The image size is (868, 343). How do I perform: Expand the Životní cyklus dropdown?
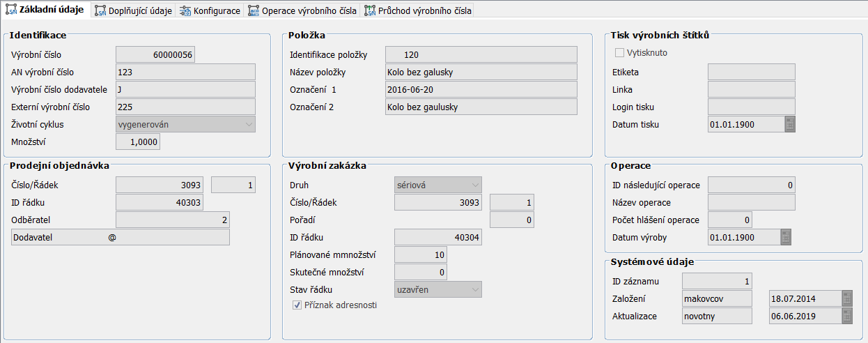pyautogui.click(x=249, y=125)
